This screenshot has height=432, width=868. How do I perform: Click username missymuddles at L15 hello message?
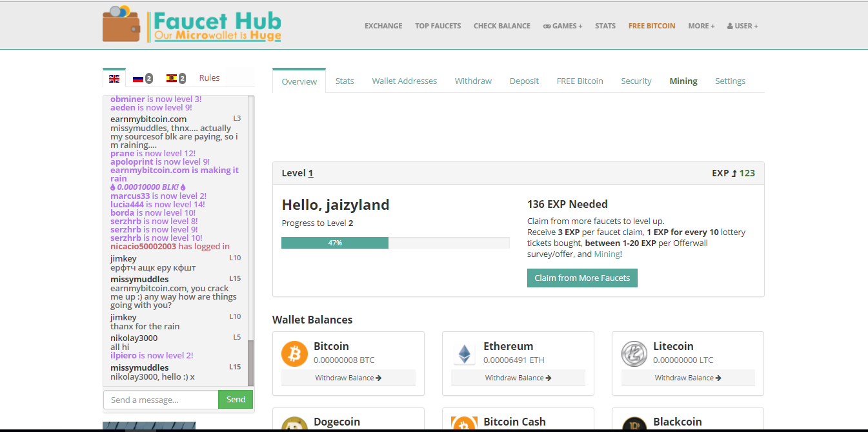point(139,367)
